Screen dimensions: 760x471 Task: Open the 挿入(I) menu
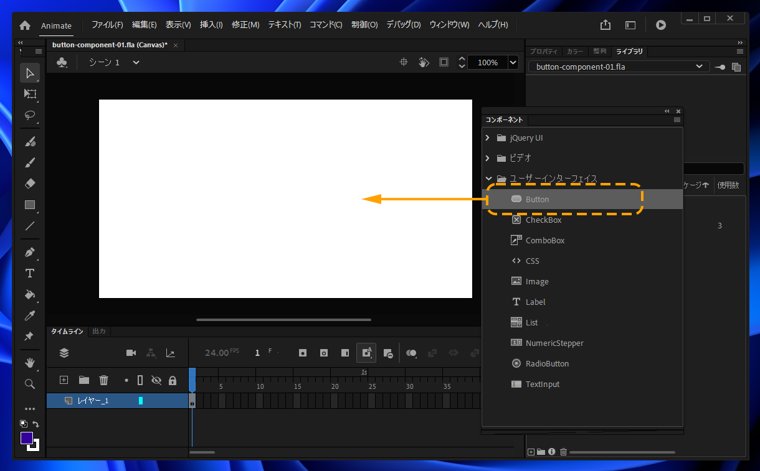211,25
